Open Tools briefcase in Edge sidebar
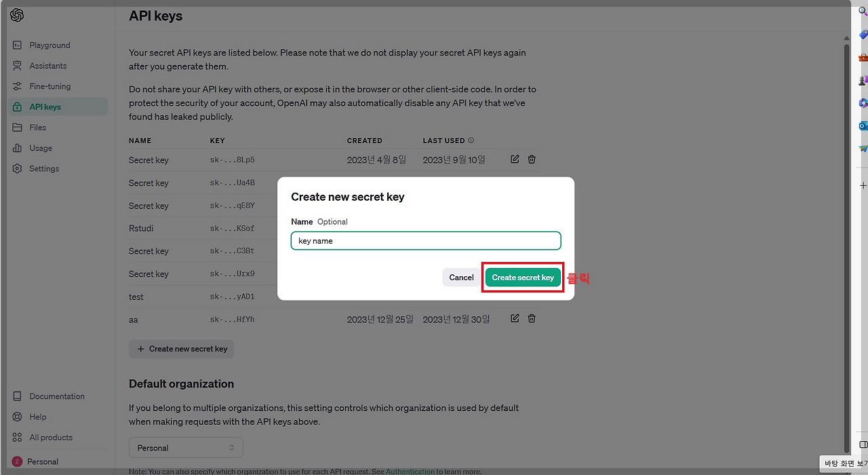The width and height of the screenshot is (868, 475). (863, 57)
